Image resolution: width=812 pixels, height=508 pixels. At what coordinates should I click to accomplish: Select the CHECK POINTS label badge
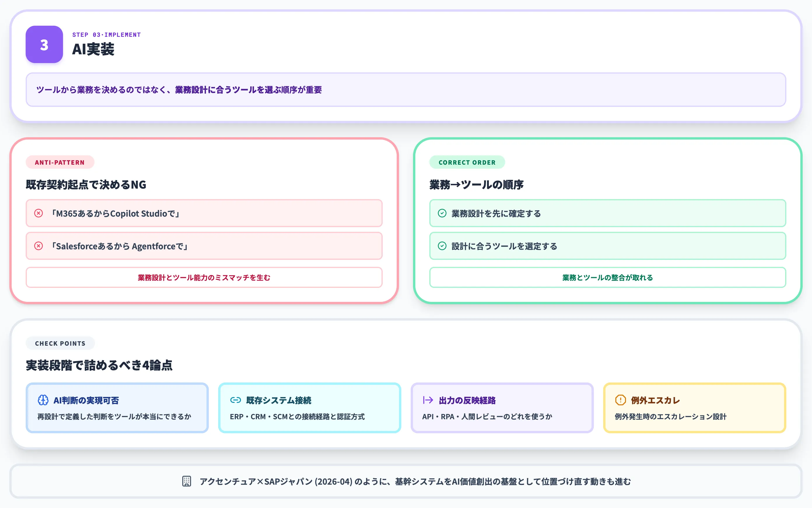(60, 343)
